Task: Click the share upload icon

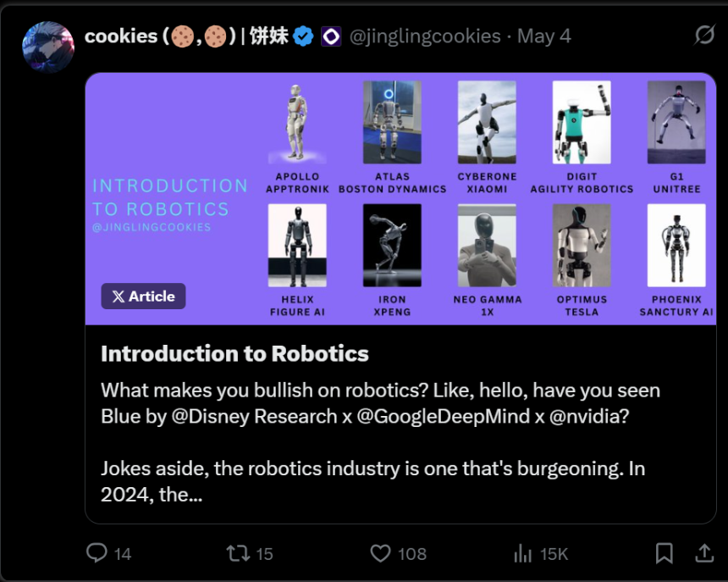Action: tap(703, 553)
